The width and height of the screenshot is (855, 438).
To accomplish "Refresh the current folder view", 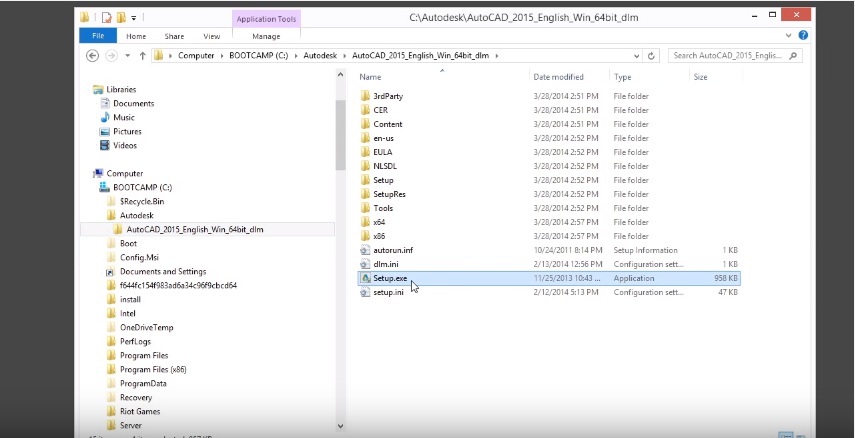I will (651, 56).
